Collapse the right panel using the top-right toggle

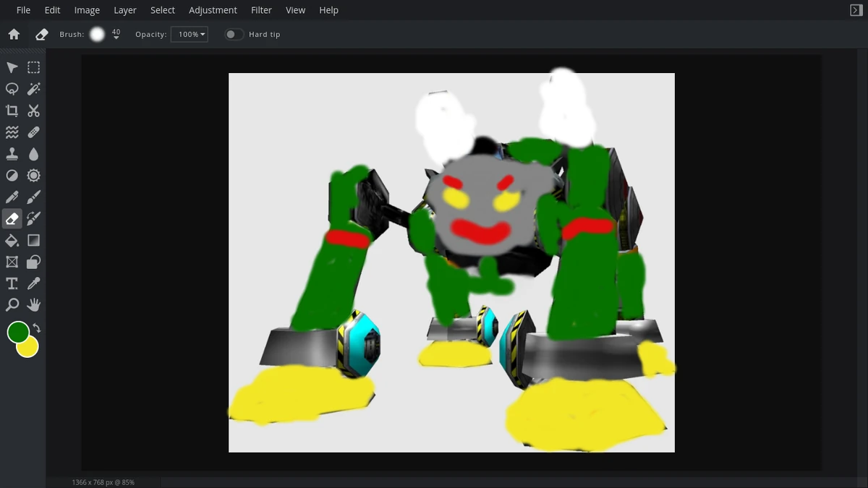tap(856, 9)
